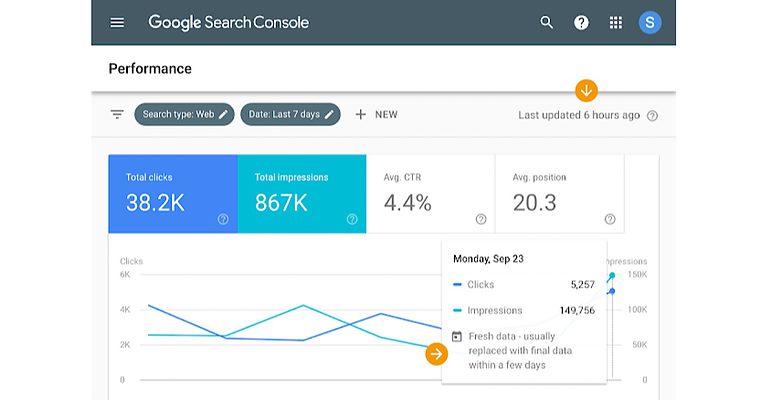Click the Clicks legend label in tooltip

pyautogui.click(x=480, y=285)
